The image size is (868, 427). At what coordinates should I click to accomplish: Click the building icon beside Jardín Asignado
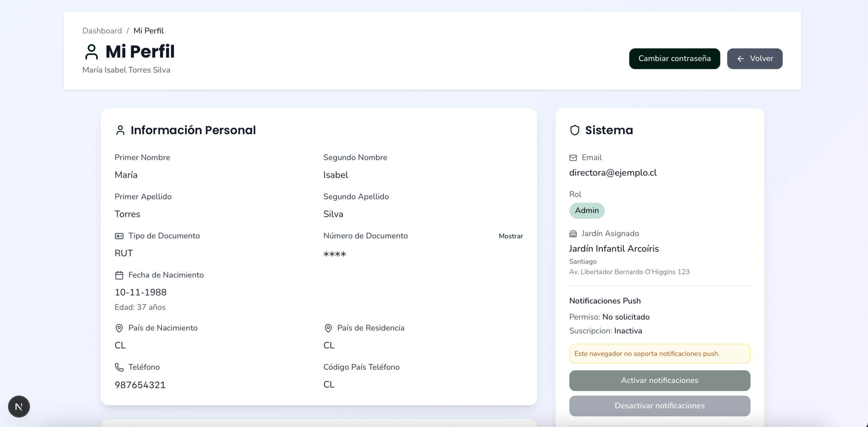pyautogui.click(x=573, y=234)
